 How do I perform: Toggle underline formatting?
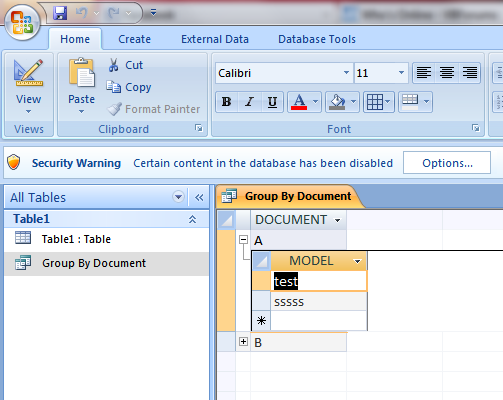(x=272, y=102)
